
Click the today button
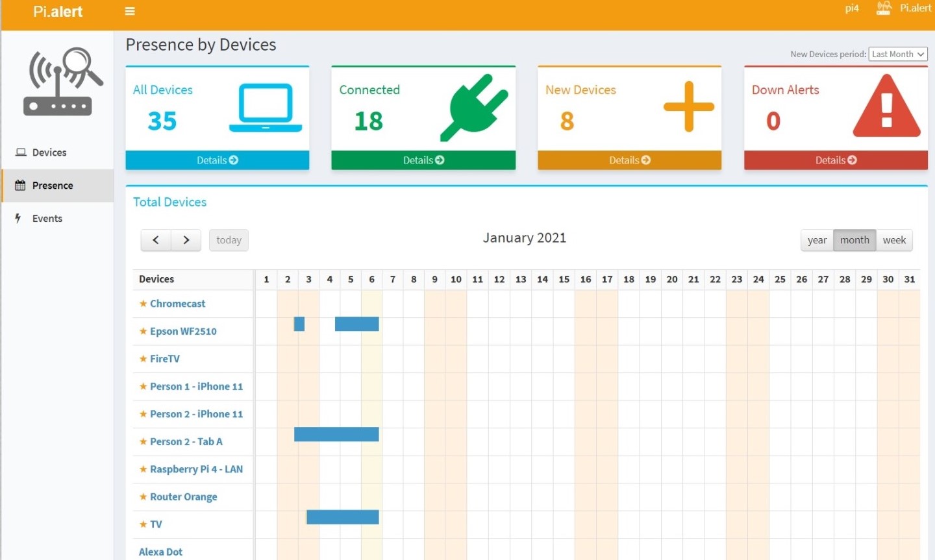coord(229,240)
